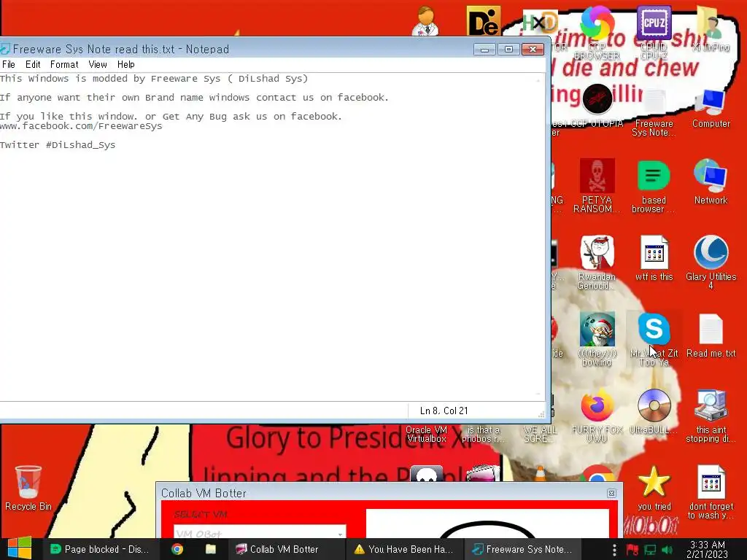
Task: Select the (((they))) bowling desktop icon
Action: tap(597, 339)
